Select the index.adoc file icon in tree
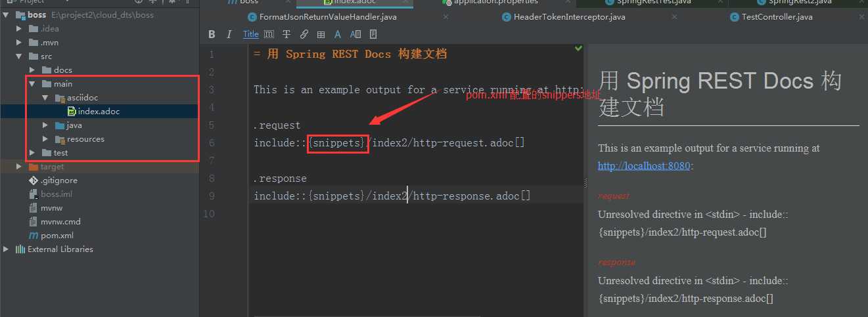The image size is (868, 317). click(x=72, y=112)
